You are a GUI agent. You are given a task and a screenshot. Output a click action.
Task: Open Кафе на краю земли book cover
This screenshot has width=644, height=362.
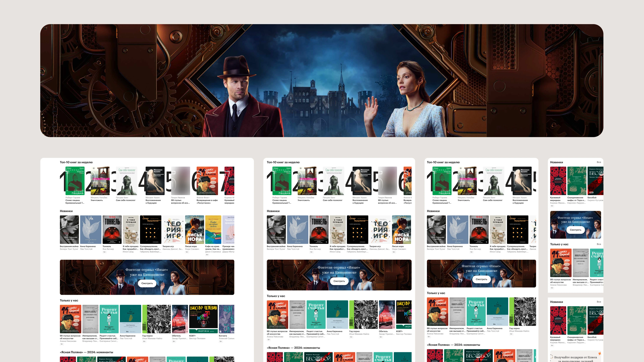click(x=213, y=230)
